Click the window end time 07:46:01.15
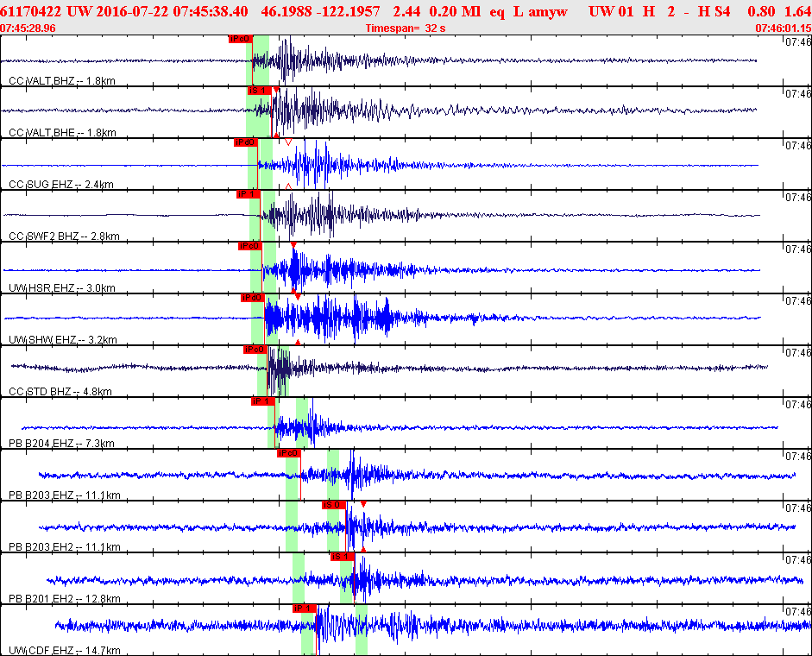 784,28
